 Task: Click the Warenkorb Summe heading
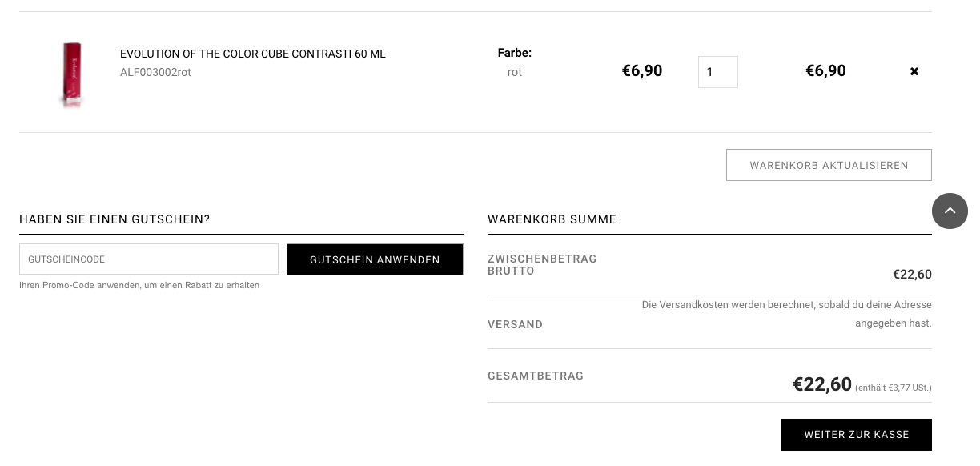[x=552, y=219]
